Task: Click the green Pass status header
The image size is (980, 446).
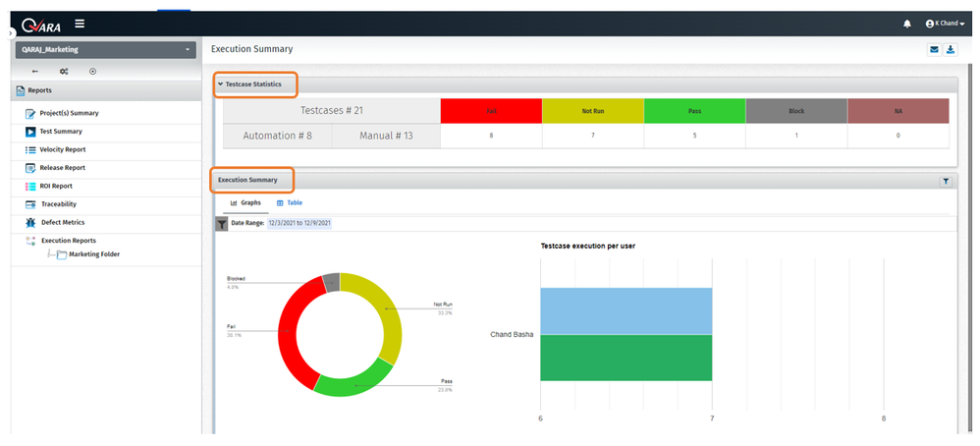Action: 694,111
